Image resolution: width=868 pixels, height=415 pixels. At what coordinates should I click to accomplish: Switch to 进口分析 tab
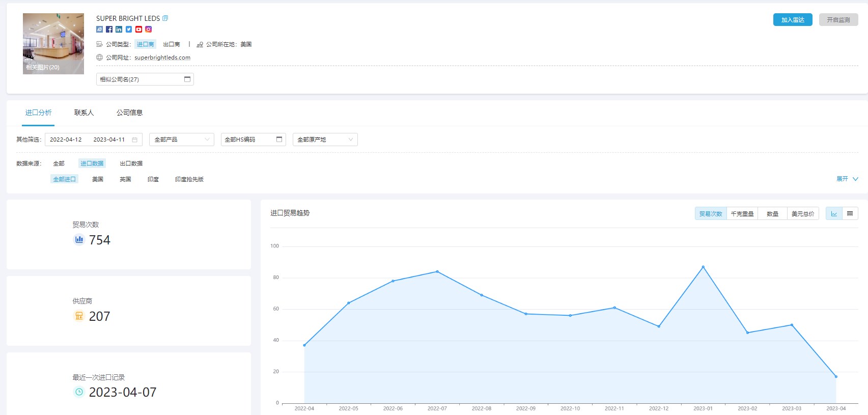38,113
